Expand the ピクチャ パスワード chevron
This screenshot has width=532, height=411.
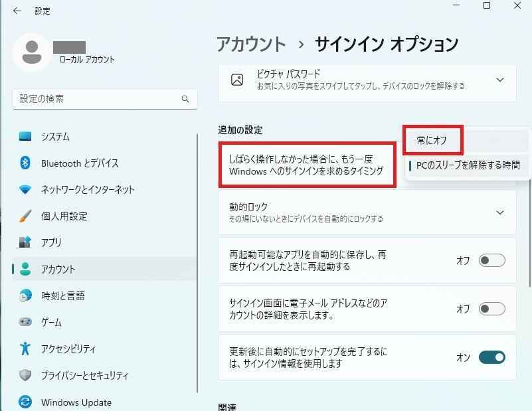coord(499,80)
